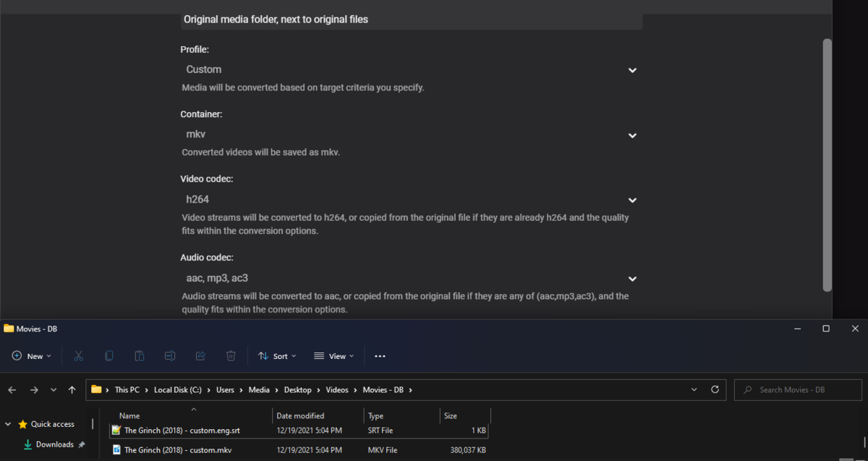The width and height of the screenshot is (868, 461).
Task: Open the View menu
Action: click(333, 356)
